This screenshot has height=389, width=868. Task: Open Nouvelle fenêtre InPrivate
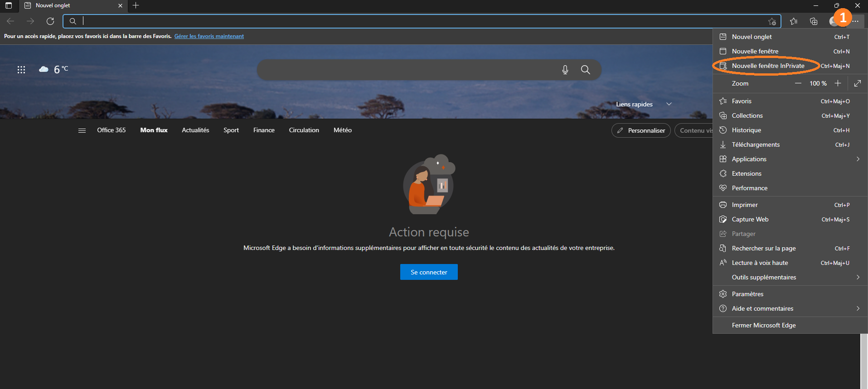(790, 66)
